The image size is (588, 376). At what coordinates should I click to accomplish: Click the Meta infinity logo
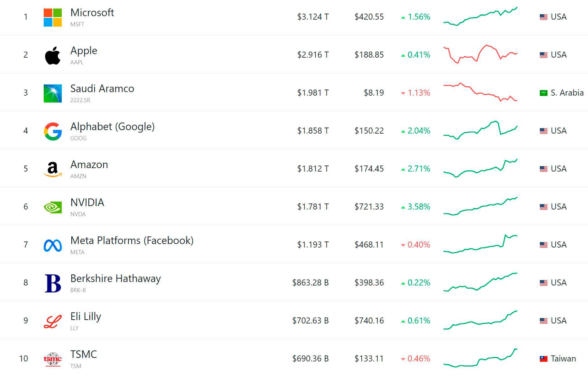53,245
